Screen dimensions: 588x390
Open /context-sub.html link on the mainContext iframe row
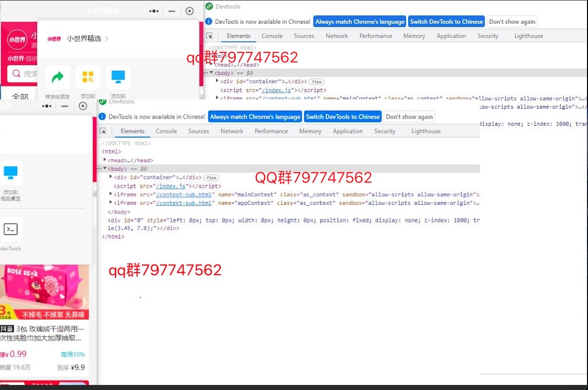coord(184,194)
